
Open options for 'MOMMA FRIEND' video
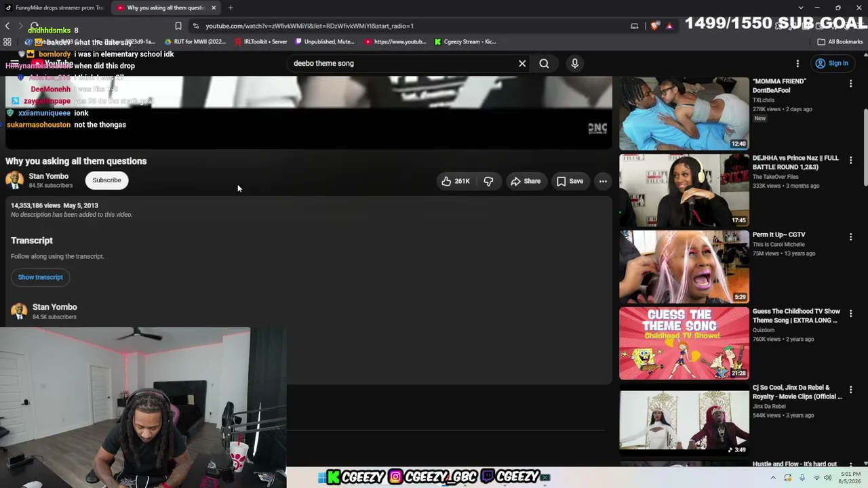pyautogui.click(x=850, y=83)
